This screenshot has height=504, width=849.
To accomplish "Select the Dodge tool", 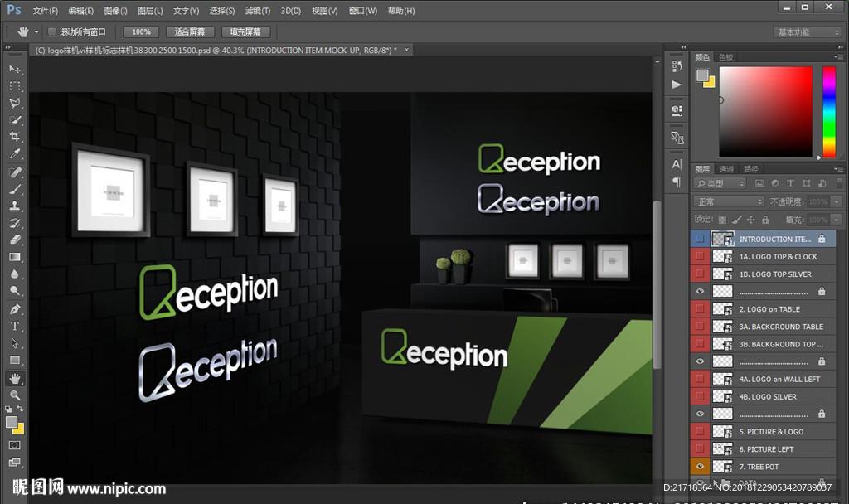I will tap(15, 291).
